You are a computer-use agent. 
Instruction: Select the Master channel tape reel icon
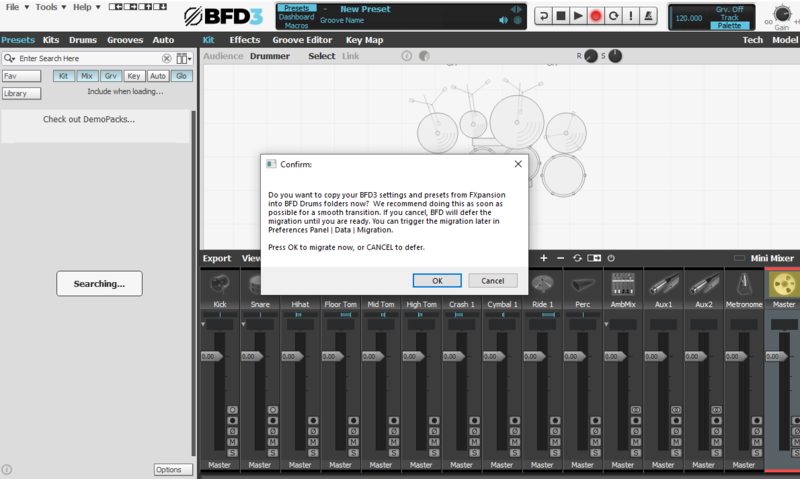point(784,284)
